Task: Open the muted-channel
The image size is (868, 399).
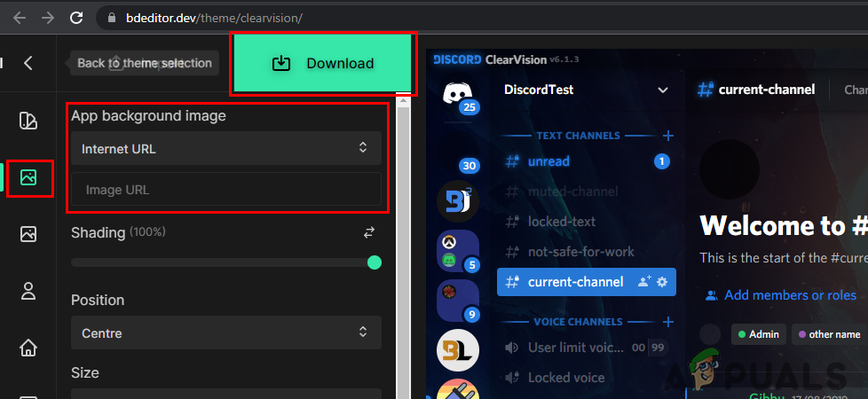Action: pyautogui.click(x=587, y=192)
